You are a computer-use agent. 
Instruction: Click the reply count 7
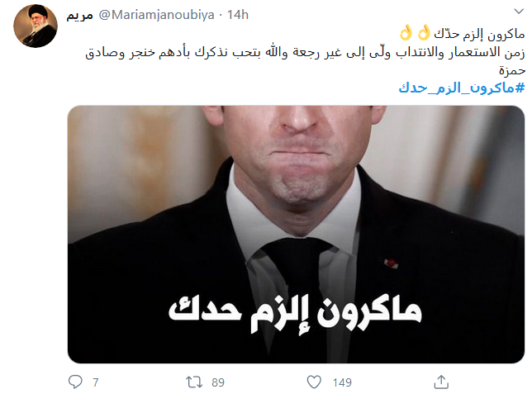96,382
